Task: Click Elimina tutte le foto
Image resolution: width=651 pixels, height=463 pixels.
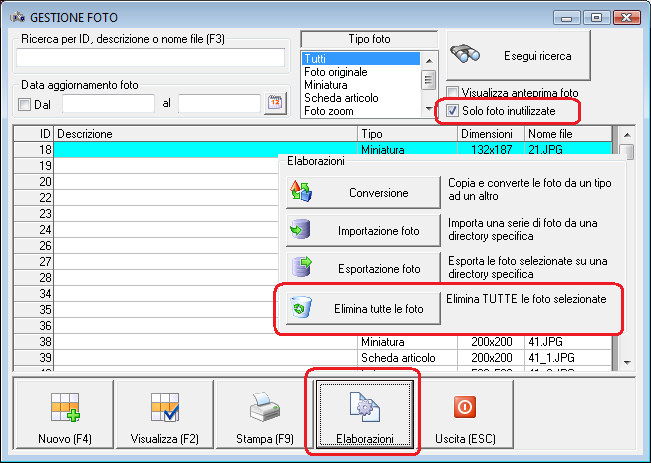Action: tap(363, 309)
